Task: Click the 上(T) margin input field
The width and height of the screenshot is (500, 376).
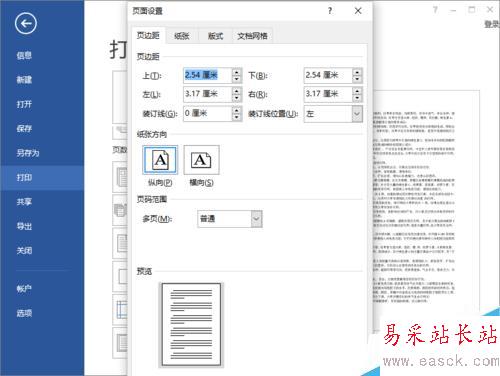Action: [x=207, y=75]
